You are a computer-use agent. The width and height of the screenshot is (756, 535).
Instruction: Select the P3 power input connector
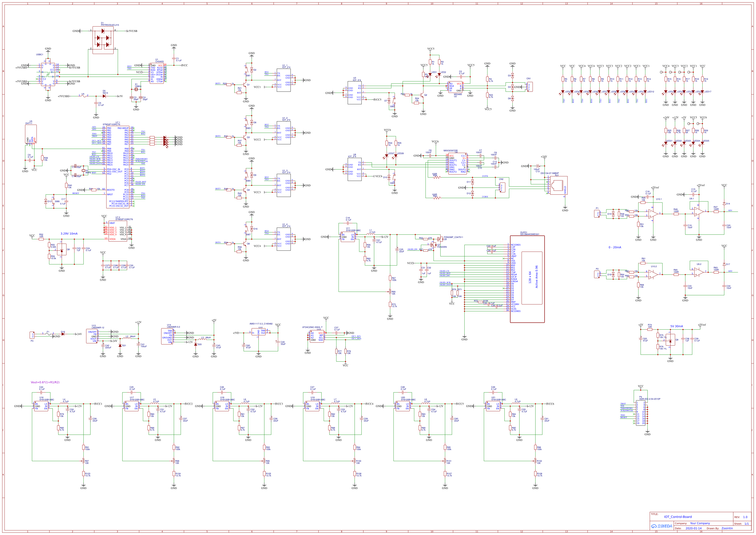(x=32, y=335)
